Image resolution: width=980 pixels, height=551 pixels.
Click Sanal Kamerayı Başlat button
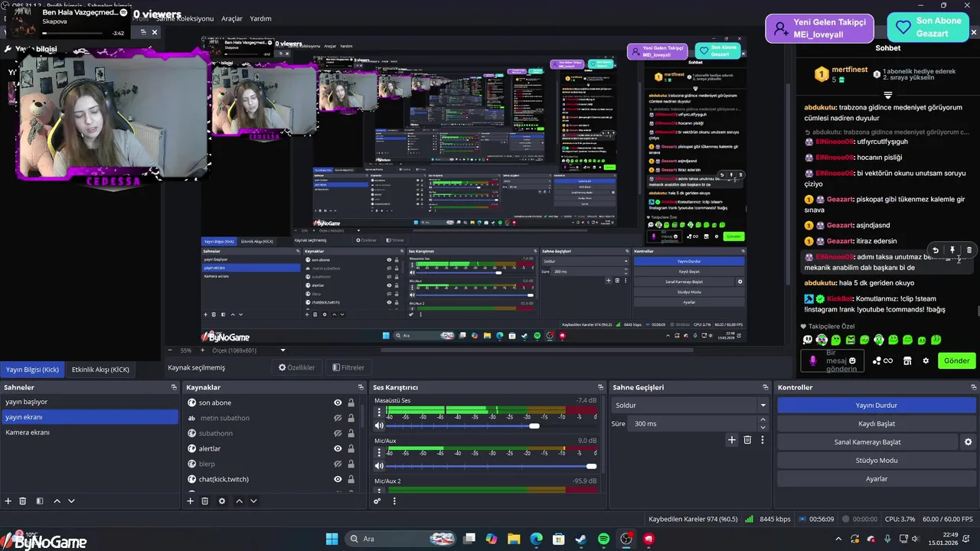pos(867,442)
